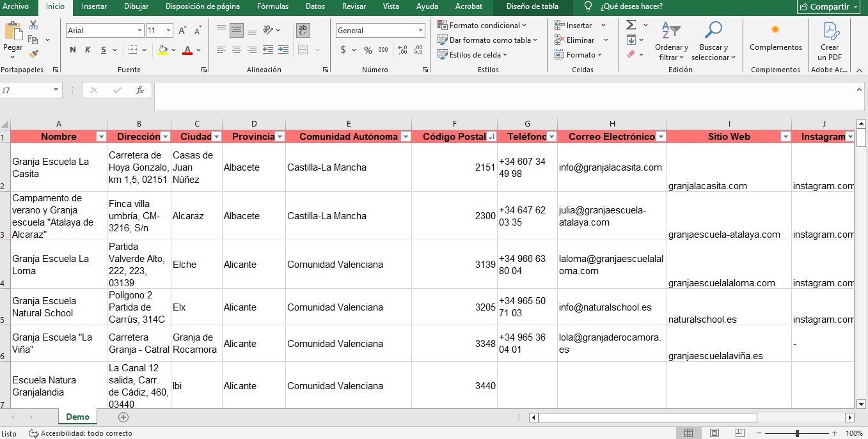This screenshot has width=868, height=439.
Task: Click the yellow fill color swatch
Action: pyautogui.click(x=162, y=50)
